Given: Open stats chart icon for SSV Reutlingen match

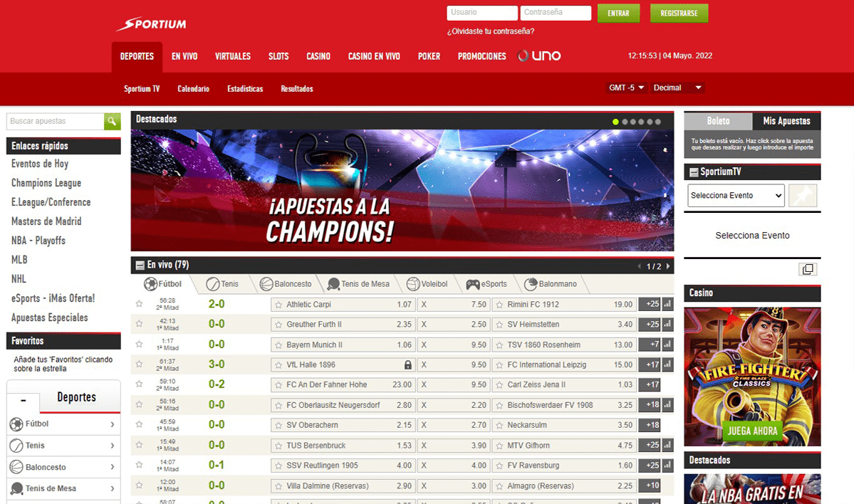Looking at the screenshot, I should pyautogui.click(x=667, y=466).
